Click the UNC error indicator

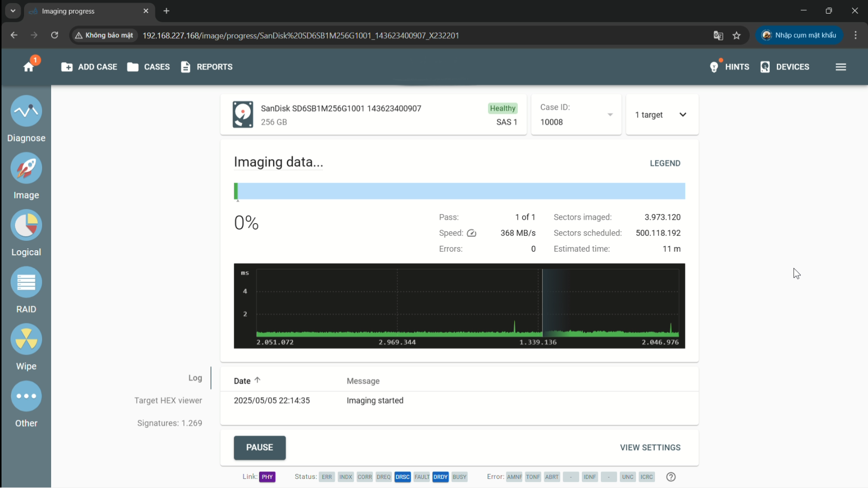point(628,477)
